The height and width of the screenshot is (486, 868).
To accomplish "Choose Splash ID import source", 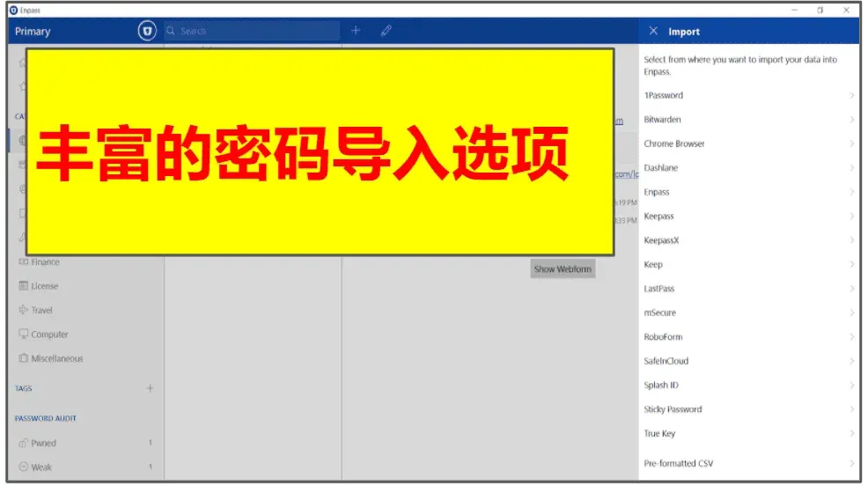I will pyautogui.click(x=749, y=386).
